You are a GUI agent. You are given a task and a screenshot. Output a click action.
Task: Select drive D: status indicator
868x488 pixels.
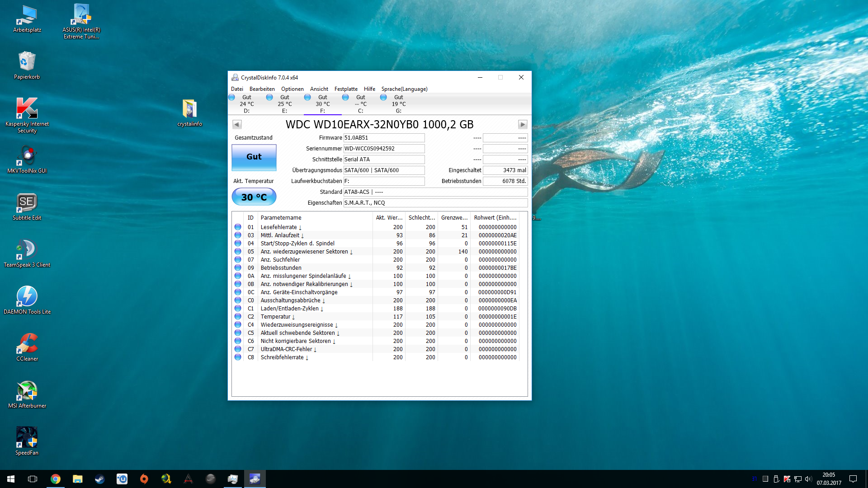coord(246,103)
